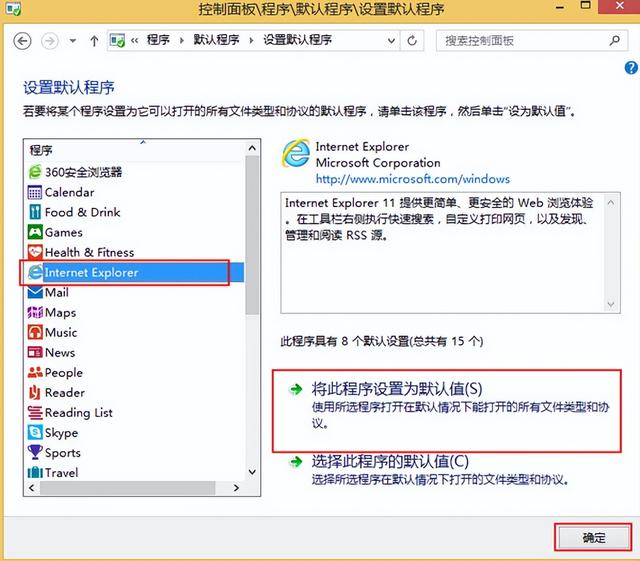Select Sports in the program list
The width and height of the screenshot is (640, 561).
tap(62, 452)
